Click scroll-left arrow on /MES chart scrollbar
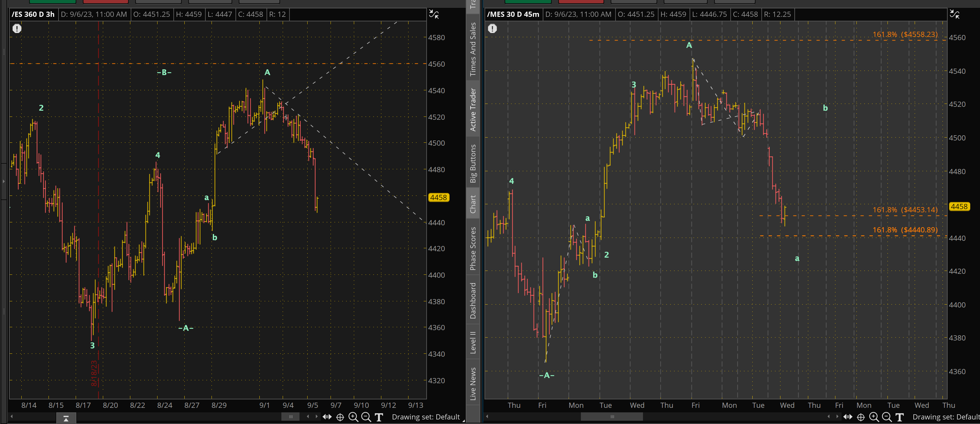The height and width of the screenshot is (424, 980). coord(487,417)
